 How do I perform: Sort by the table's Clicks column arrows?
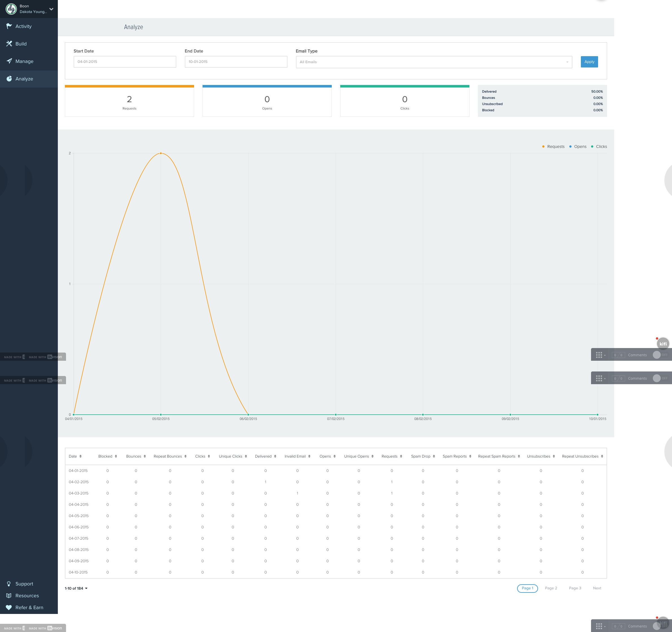point(209,456)
